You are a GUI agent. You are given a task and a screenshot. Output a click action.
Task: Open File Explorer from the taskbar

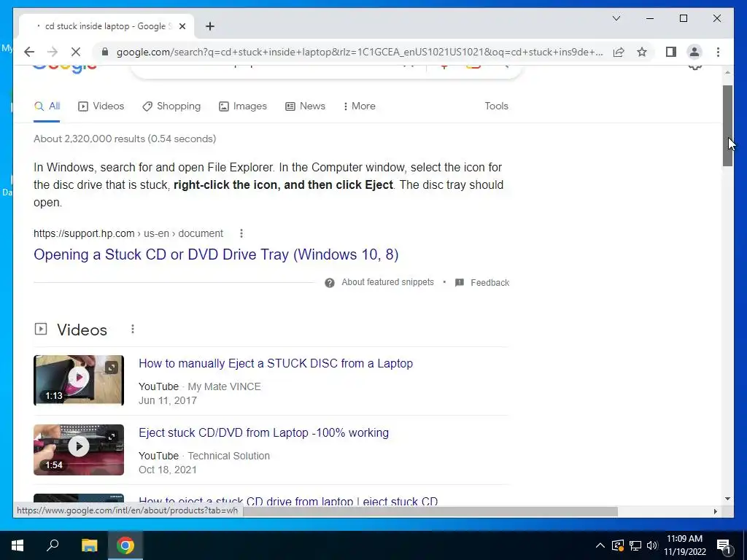pyautogui.click(x=89, y=545)
